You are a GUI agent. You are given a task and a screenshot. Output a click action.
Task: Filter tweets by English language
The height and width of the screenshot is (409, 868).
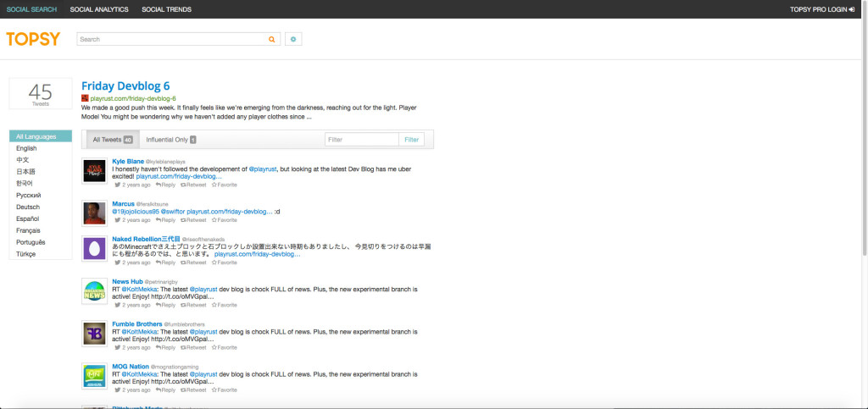(41, 148)
